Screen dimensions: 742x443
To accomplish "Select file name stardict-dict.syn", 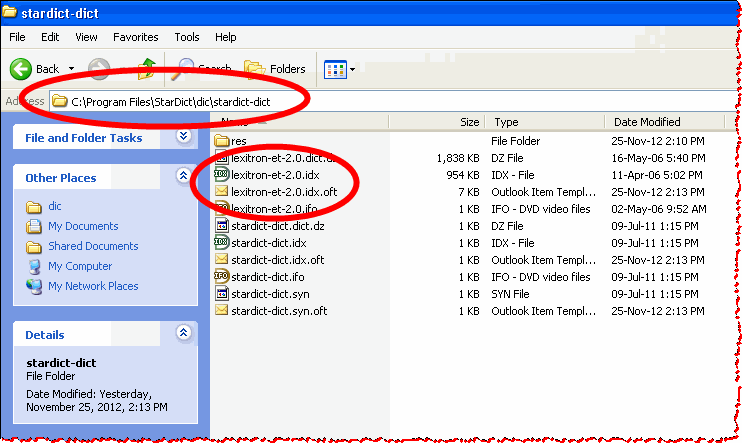I will (271, 294).
